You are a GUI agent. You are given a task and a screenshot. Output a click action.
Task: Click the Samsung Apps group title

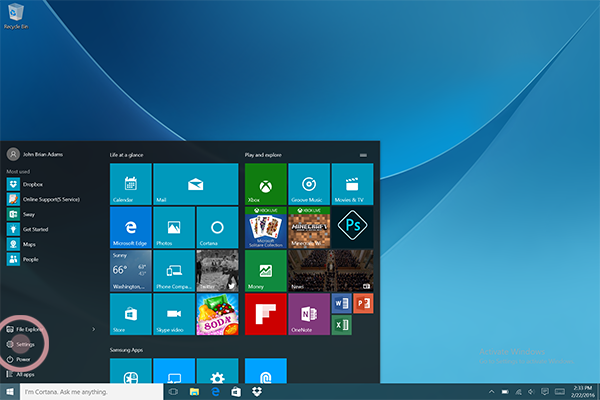[x=126, y=350]
